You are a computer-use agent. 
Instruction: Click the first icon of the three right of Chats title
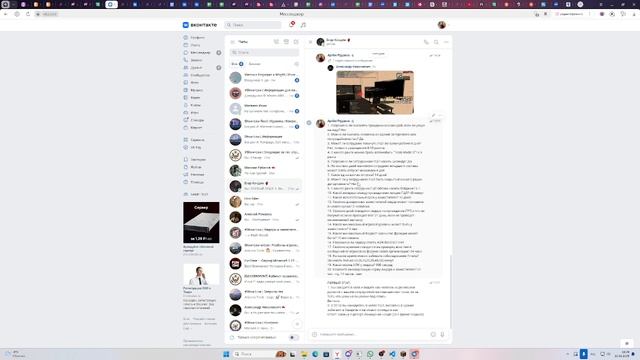tap(276, 42)
